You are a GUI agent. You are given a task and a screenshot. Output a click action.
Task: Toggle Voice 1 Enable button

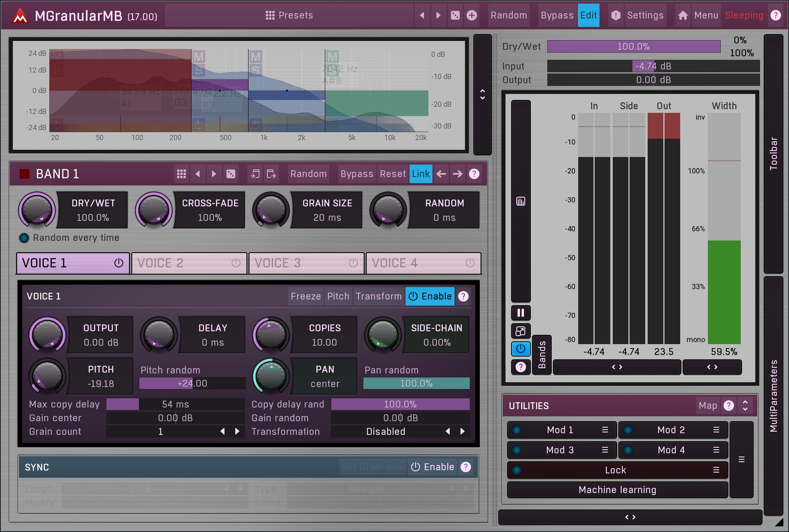pyautogui.click(x=430, y=296)
